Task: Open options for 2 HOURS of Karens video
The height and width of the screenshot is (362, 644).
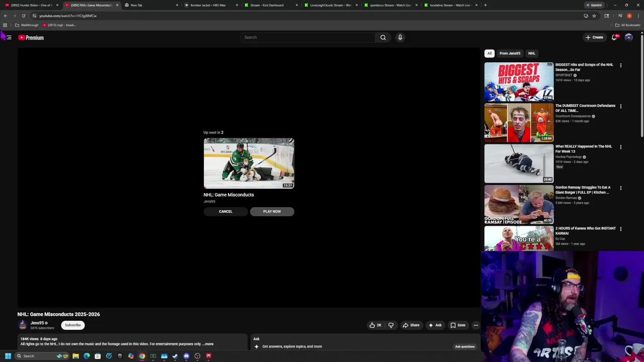Action: point(620,229)
